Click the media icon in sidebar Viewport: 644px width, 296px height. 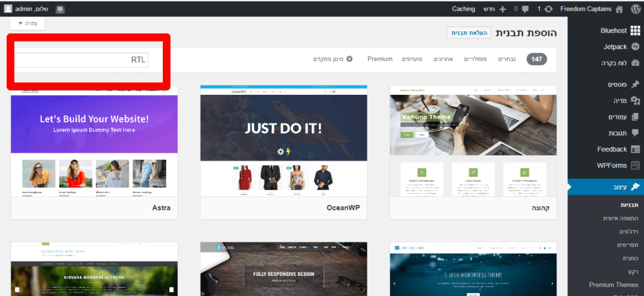(x=635, y=101)
